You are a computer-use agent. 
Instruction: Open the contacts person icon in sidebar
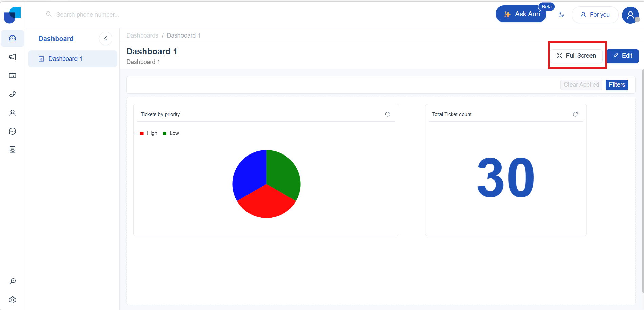[x=13, y=113]
